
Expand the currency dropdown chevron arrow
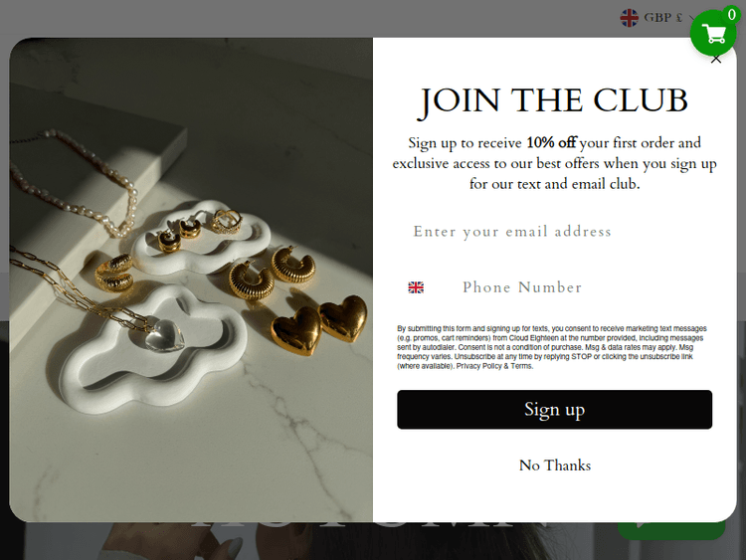[x=692, y=18]
